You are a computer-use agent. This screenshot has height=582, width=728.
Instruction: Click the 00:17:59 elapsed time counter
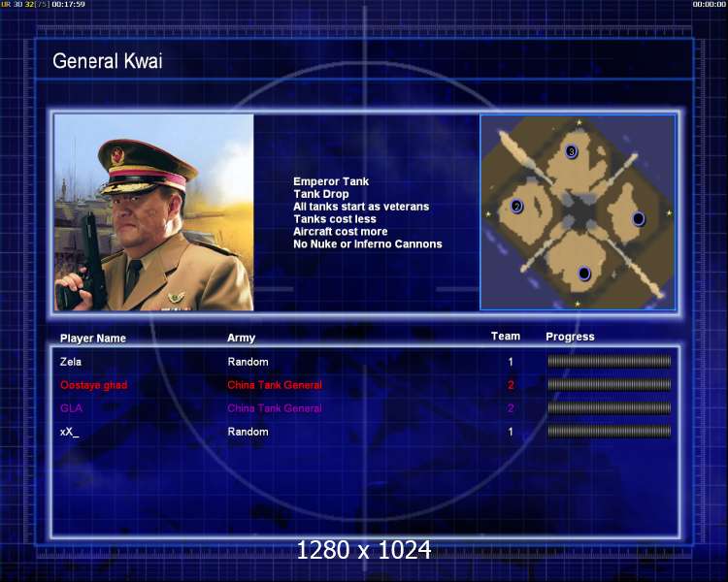[68, 4]
